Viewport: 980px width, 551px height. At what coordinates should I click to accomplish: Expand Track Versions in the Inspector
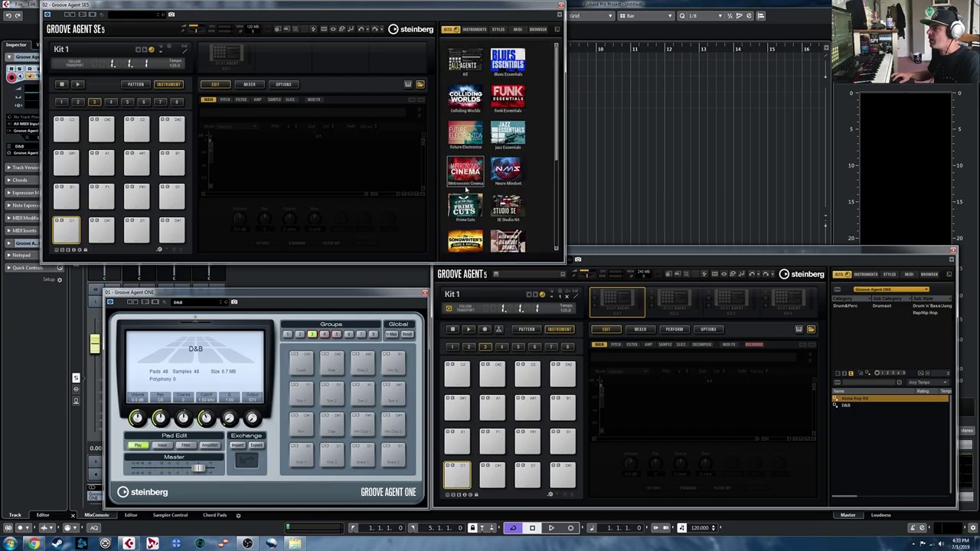(x=23, y=168)
